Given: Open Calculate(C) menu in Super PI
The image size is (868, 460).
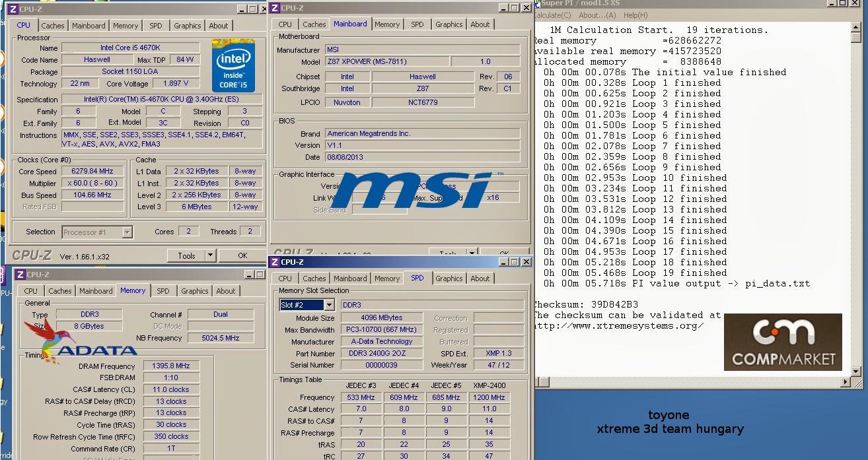Looking at the screenshot, I should (x=552, y=15).
